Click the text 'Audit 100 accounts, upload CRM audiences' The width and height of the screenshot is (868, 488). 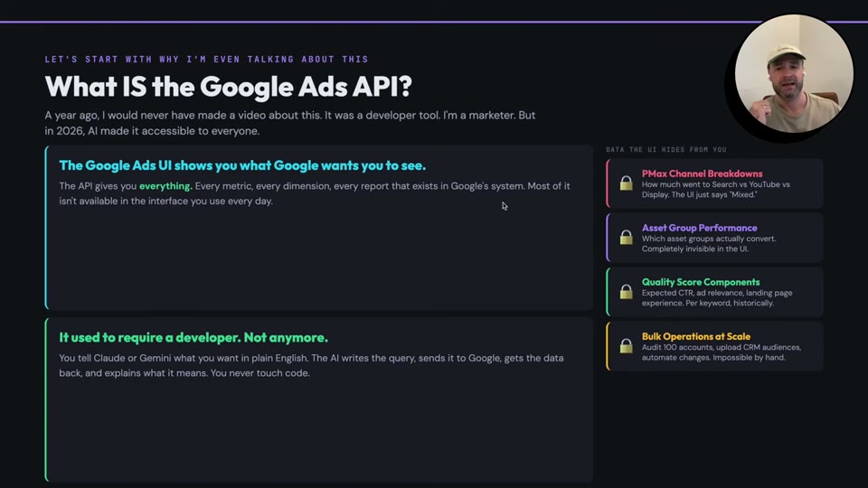(722, 347)
